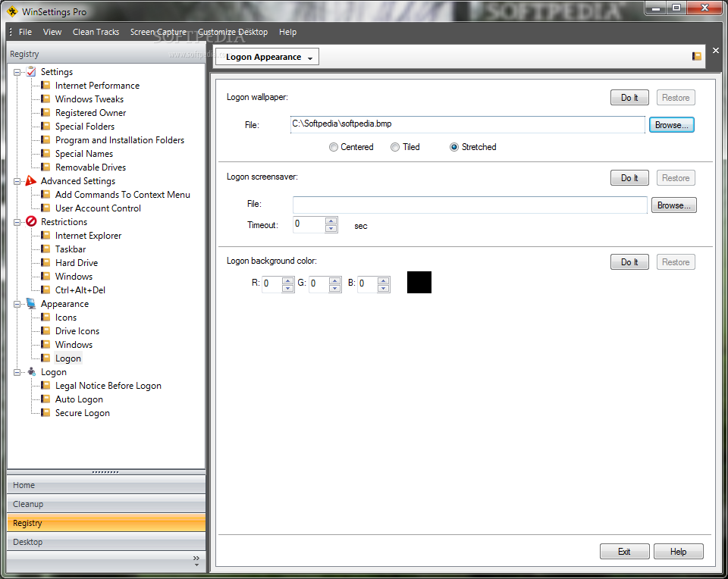Click the icon beside Drive Icons
The width and height of the screenshot is (728, 579).
45,330
